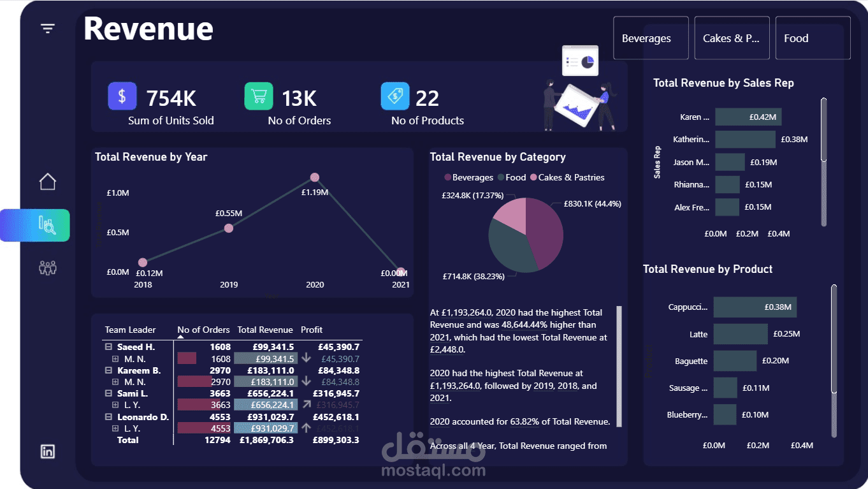Click the highlighted analytics page icon in sidebar

(47, 225)
